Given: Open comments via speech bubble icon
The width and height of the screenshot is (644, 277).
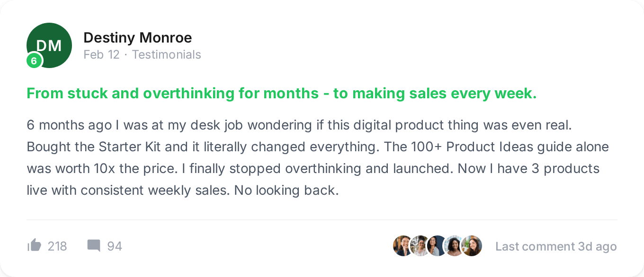Looking at the screenshot, I should click(94, 245).
